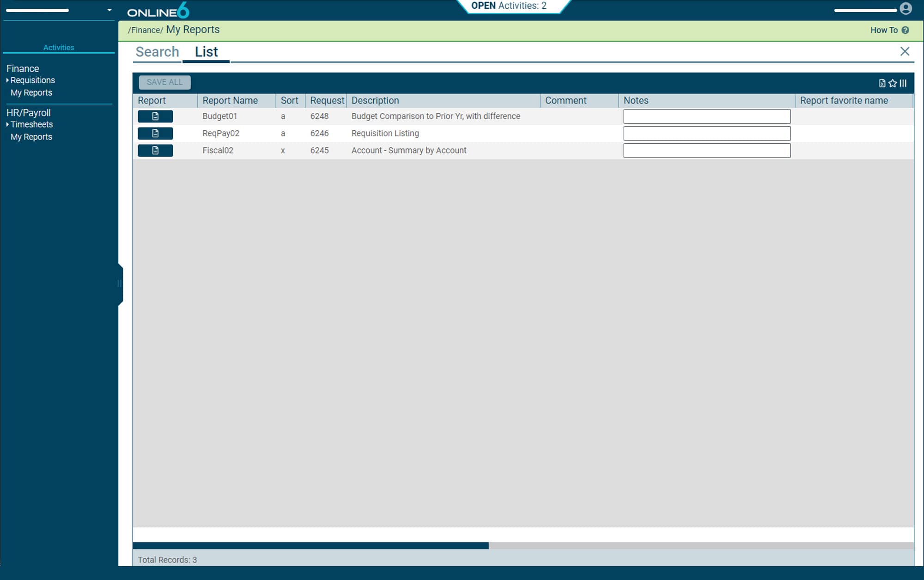
Task: Click the document icon for ReqPay02 report
Action: tap(155, 133)
